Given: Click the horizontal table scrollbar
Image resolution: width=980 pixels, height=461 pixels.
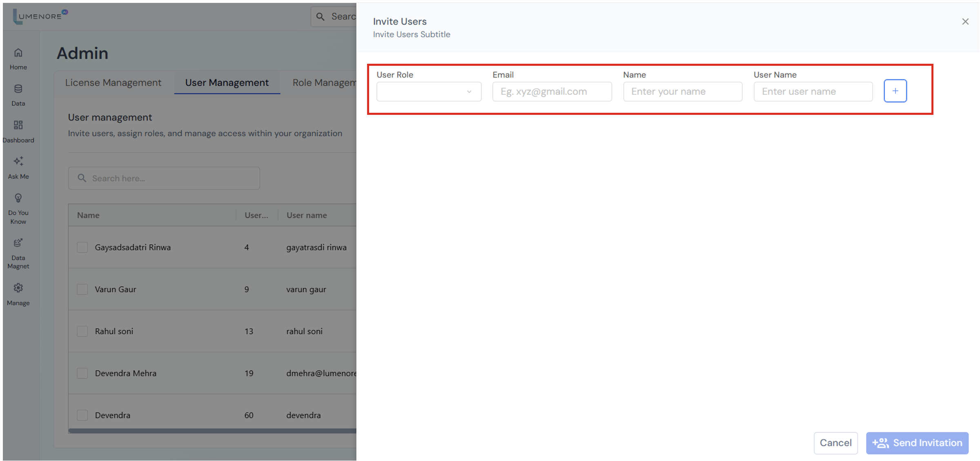Looking at the screenshot, I should [x=212, y=431].
